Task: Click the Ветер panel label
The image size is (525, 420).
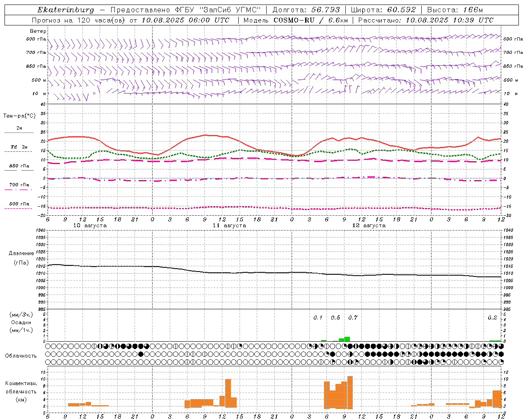Action: coord(38,31)
